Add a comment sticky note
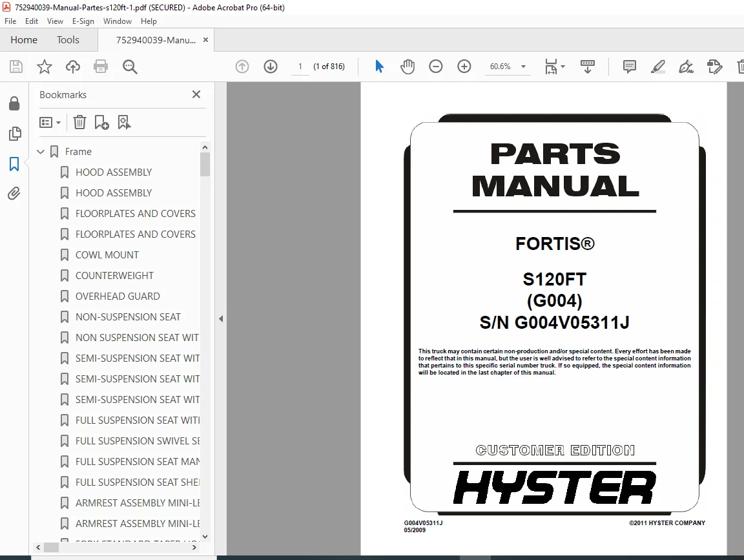 629,67
